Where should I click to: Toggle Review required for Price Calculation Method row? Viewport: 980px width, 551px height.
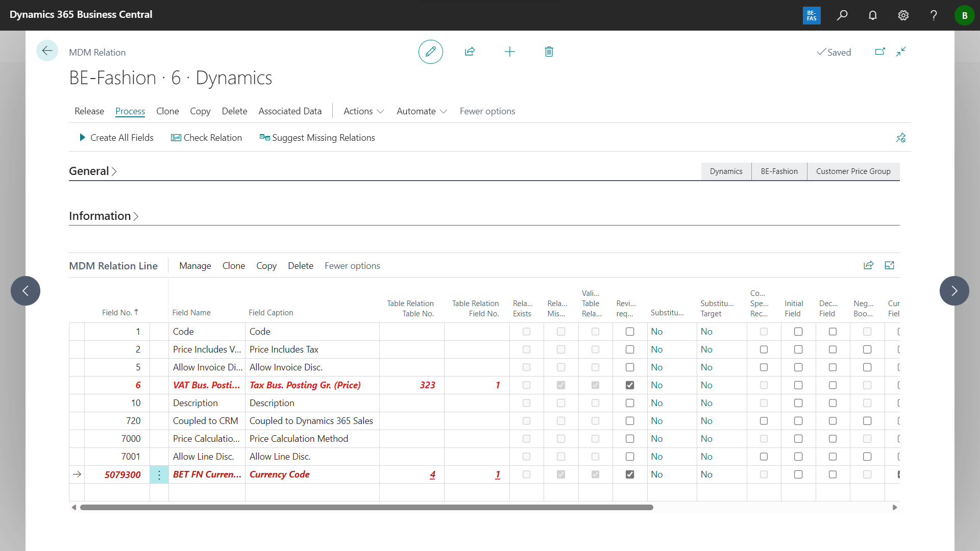click(x=630, y=439)
